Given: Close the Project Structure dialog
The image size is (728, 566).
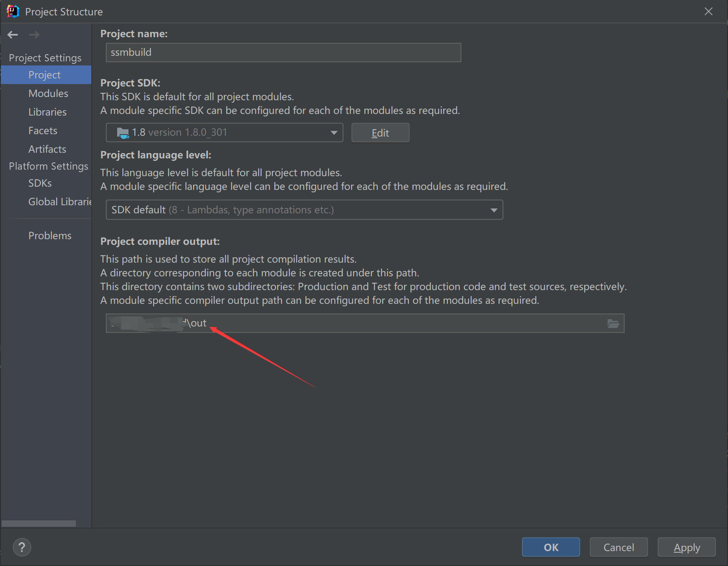Looking at the screenshot, I should tap(709, 11).
